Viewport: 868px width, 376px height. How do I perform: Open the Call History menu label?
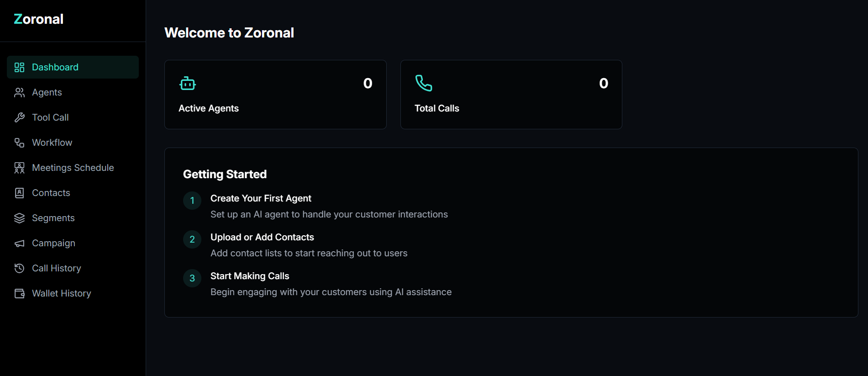[57, 269]
